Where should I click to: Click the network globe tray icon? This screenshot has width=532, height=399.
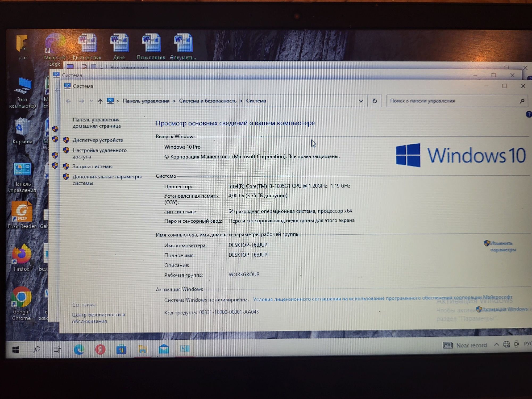[506, 344]
